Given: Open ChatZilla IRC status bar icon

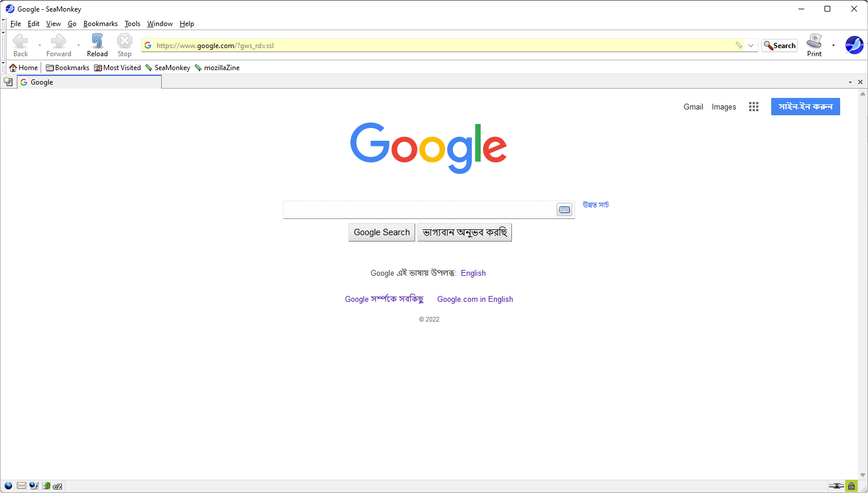Looking at the screenshot, I should point(58,486).
